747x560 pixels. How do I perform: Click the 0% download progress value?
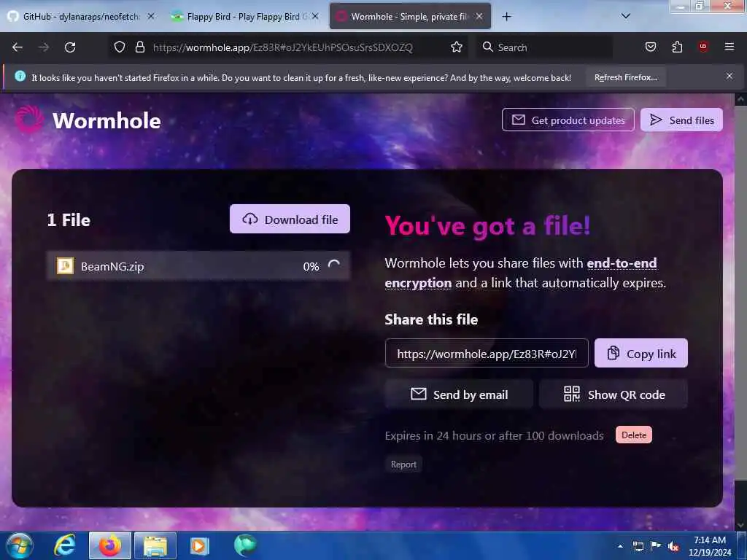[x=311, y=266]
